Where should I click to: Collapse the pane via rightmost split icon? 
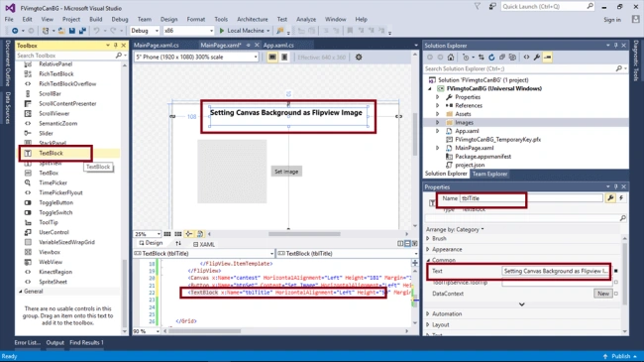coord(414,244)
